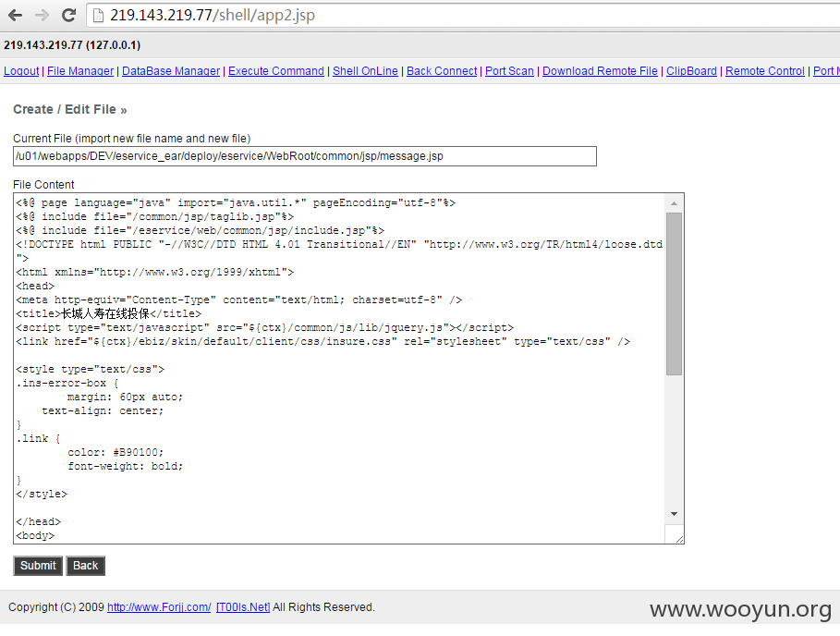Click the 'Create / Edit File »' heading
Image resolution: width=840 pixels, height=636 pixels.
coord(70,109)
